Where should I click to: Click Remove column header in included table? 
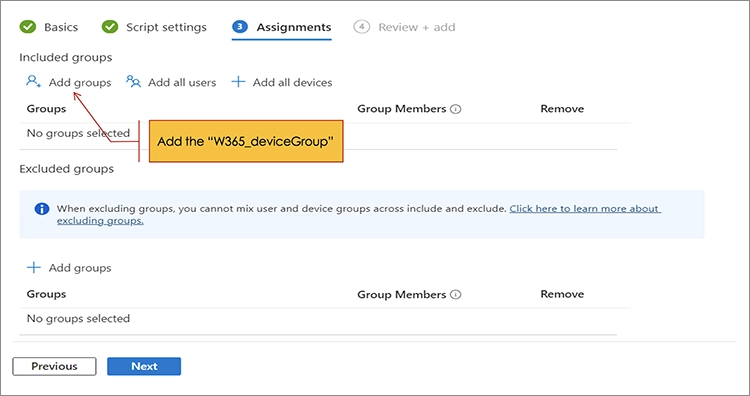click(562, 109)
